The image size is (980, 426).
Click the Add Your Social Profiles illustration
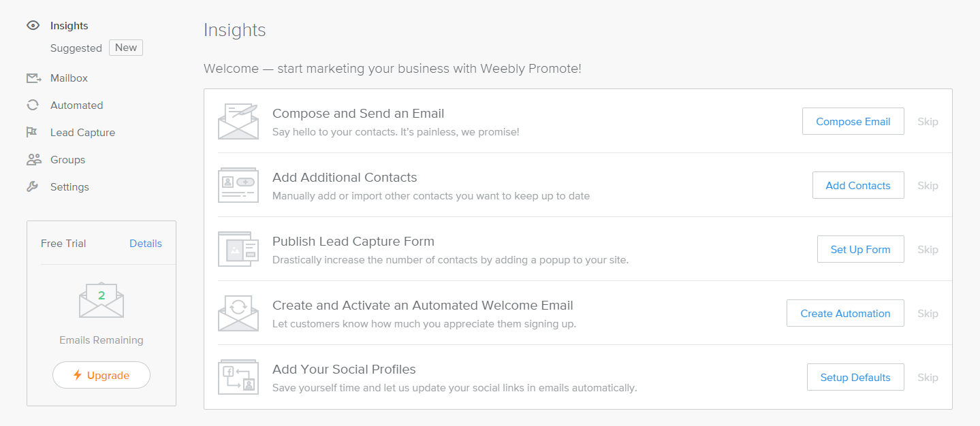click(x=238, y=377)
